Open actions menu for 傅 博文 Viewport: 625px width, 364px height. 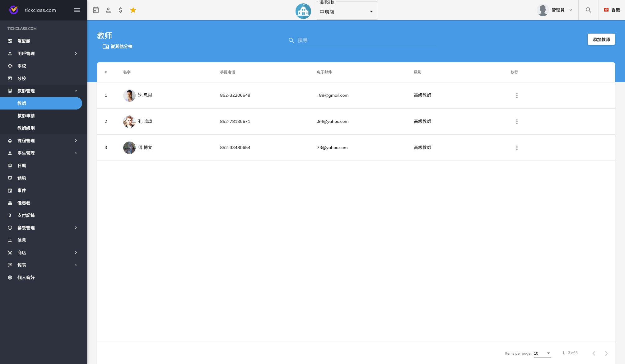[517, 148]
